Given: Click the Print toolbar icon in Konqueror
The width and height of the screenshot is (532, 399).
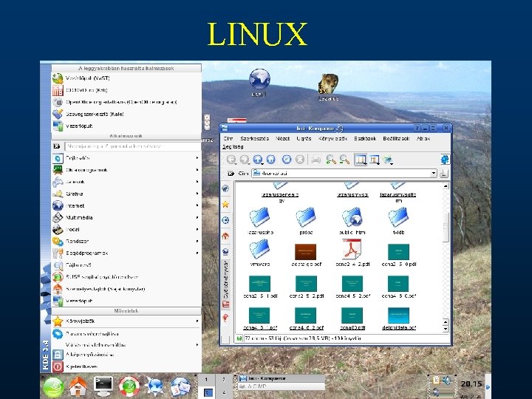Looking at the screenshot, I should click(316, 160).
